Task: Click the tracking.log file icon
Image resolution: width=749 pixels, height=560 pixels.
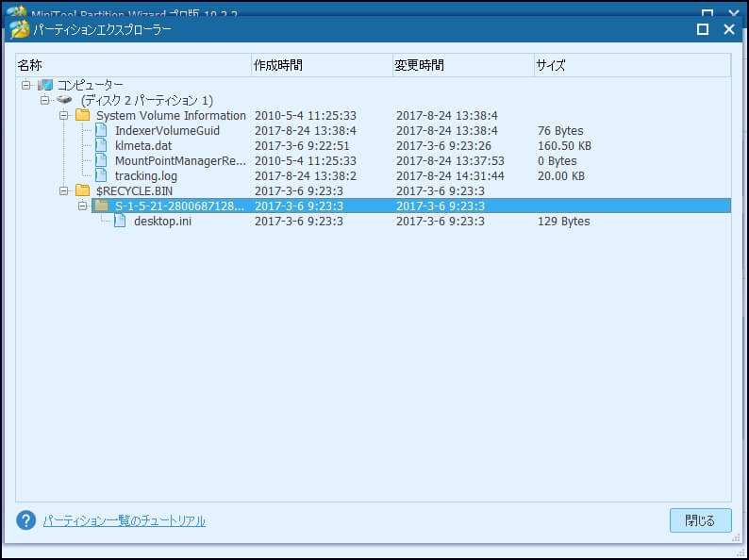Action: [101, 175]
